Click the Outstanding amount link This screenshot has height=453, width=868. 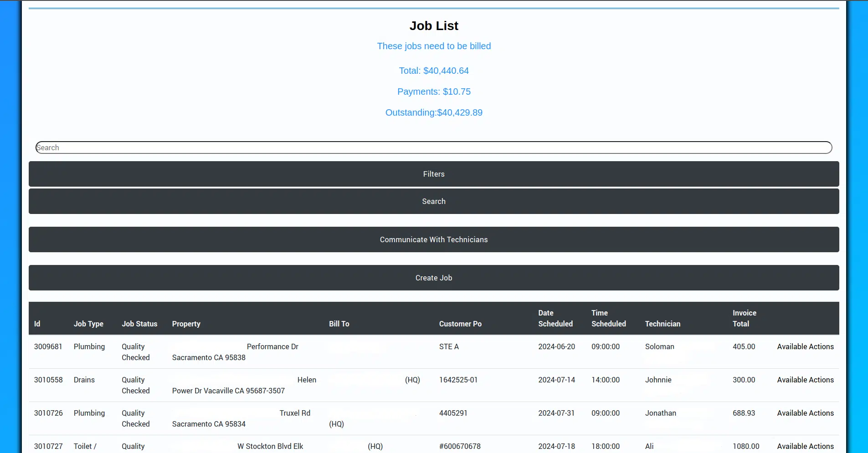(x=433, y=112)
